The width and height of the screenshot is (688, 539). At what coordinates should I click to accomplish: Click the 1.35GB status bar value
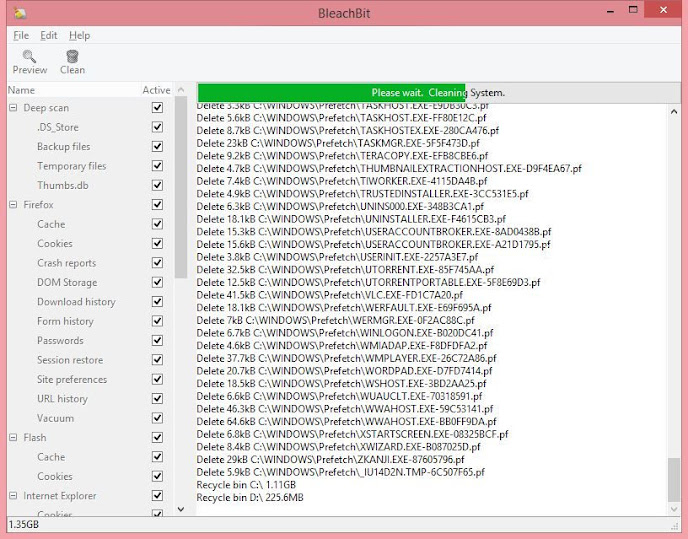pyautogui.click(x=24, y=524)
